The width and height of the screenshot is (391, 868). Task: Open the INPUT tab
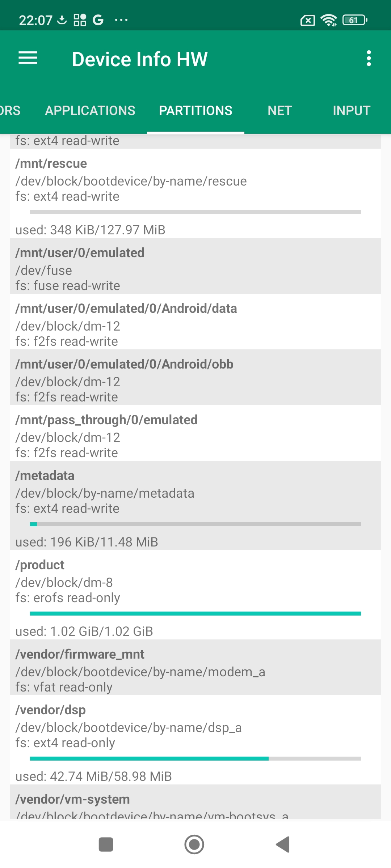[x=351, y=111]
